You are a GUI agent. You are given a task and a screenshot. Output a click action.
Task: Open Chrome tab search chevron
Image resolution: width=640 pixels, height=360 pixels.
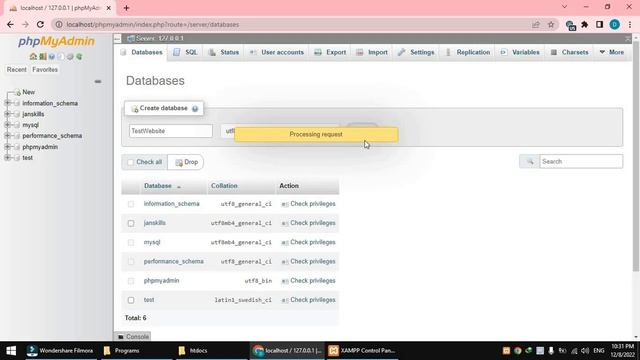click(564, 7)
